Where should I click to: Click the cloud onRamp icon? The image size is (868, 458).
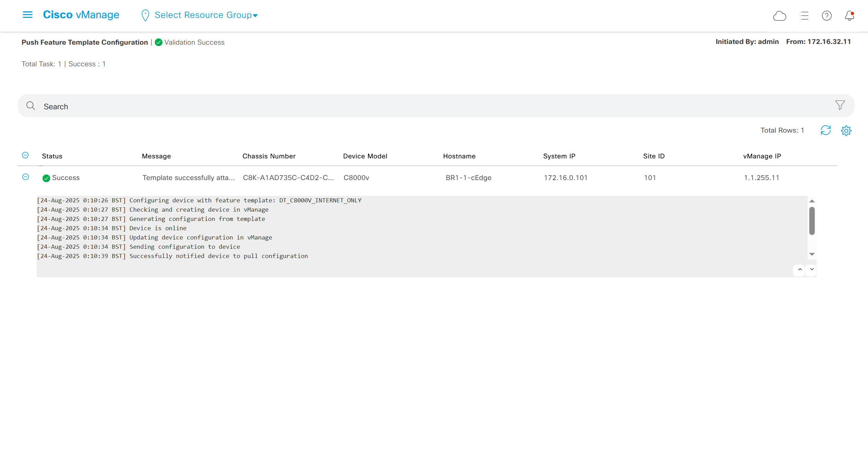[779, 16]
